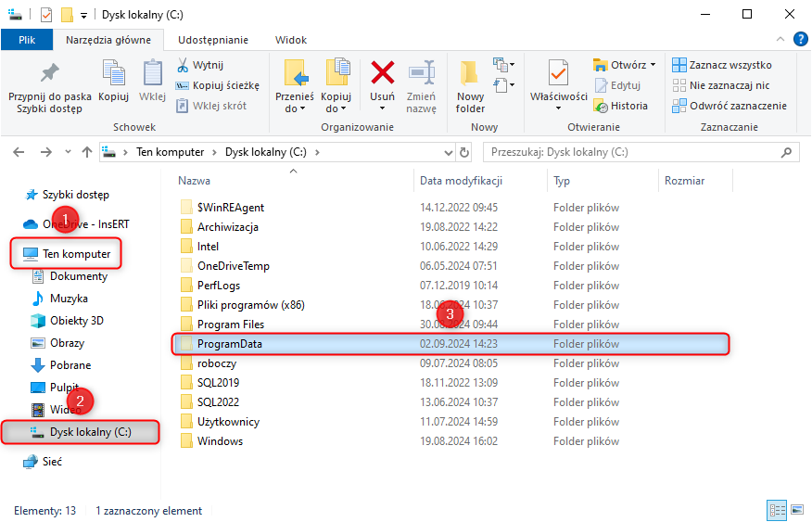Click the Up one level arrow
Viewport: 812px width, 522px height.
[87, 152]
